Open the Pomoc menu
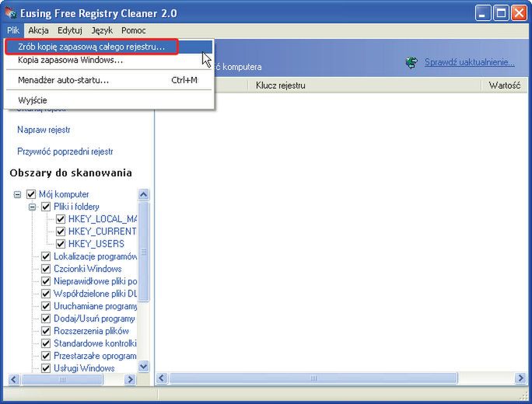The image size is (532, 404). click(x=133, y=30)
